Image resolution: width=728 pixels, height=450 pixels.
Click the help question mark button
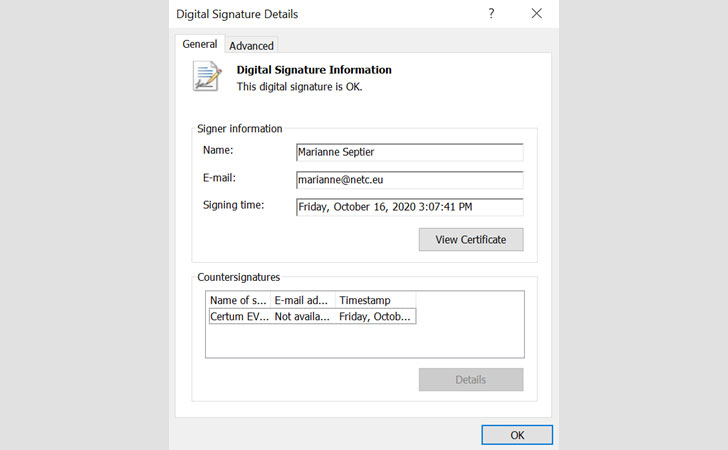(491, 14)
